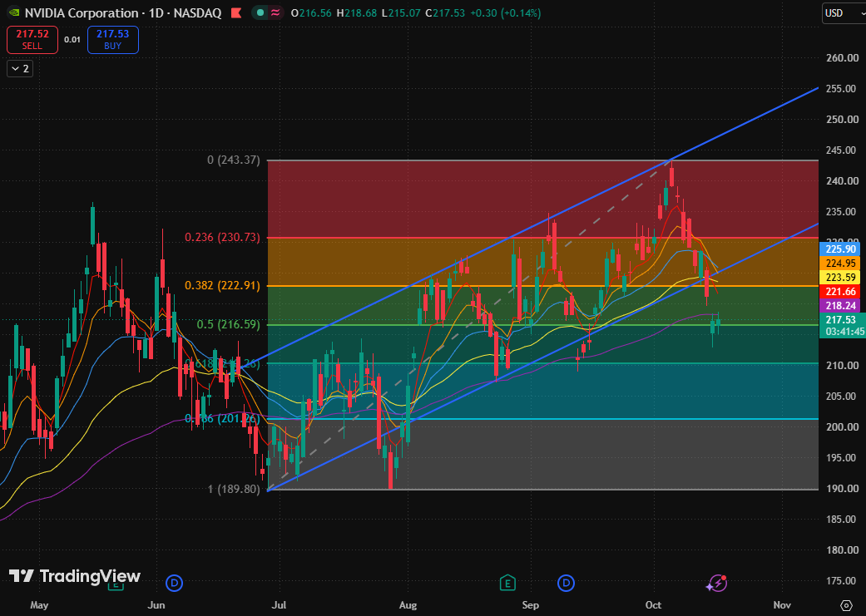Image resolution: width=866 pixels, height=616 pixels.
Task: Click the current price 217.53 countdown label
Action: 841,325
